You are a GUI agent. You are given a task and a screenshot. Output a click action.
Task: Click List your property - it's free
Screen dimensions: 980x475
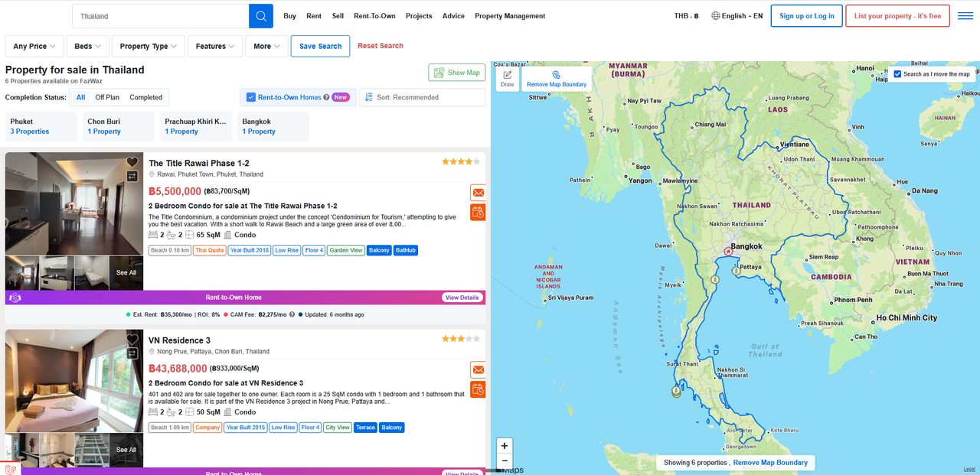click(897, 16)
